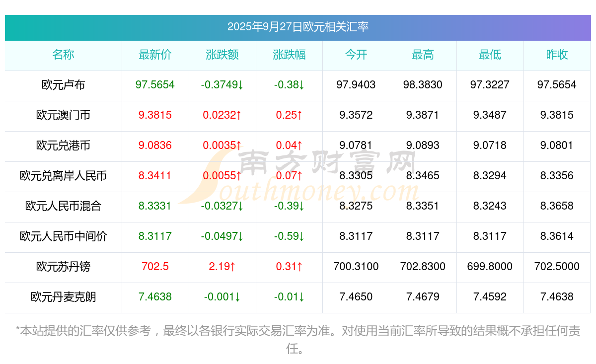Select the 欧元人民币混合 row name
Screen dimensions: 596x364
(x=63, y=206)
